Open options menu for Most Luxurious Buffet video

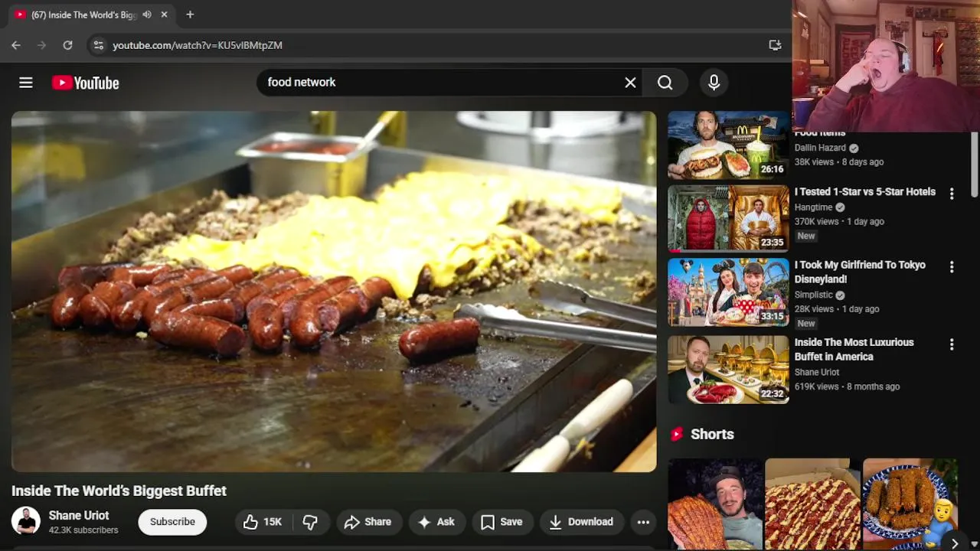point(952,345)
